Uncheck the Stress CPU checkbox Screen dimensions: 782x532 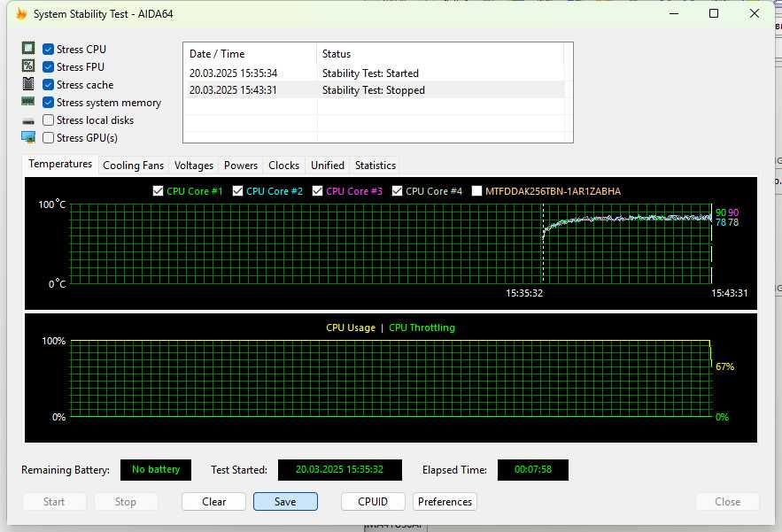(x=49, y=50)
